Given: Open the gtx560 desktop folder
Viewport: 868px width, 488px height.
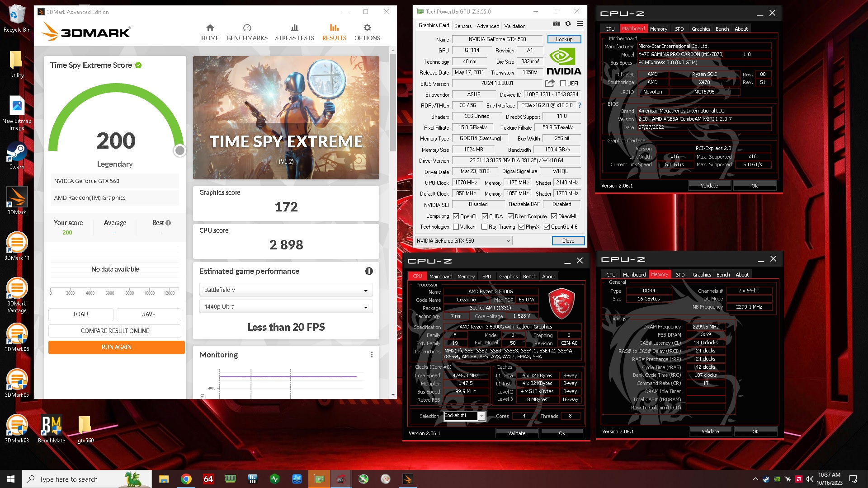Looking at the screenshot, I should tap(85, 429).
